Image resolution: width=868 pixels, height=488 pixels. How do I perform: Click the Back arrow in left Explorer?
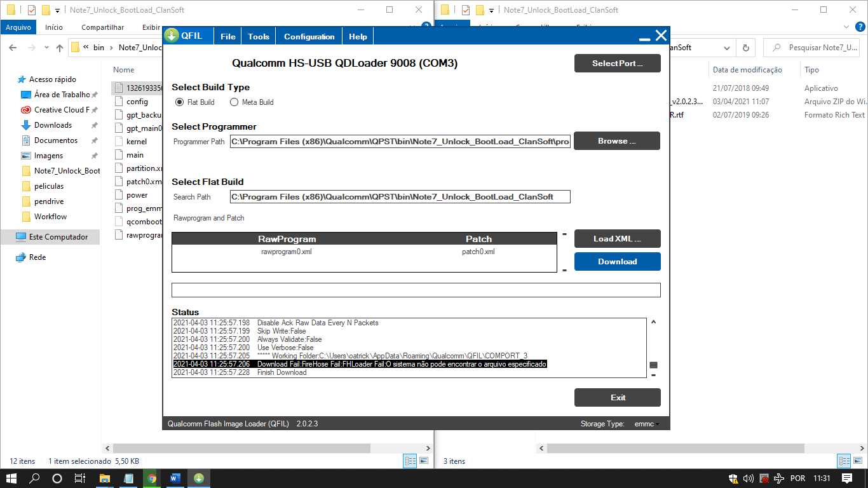click(x=13, y=48)
